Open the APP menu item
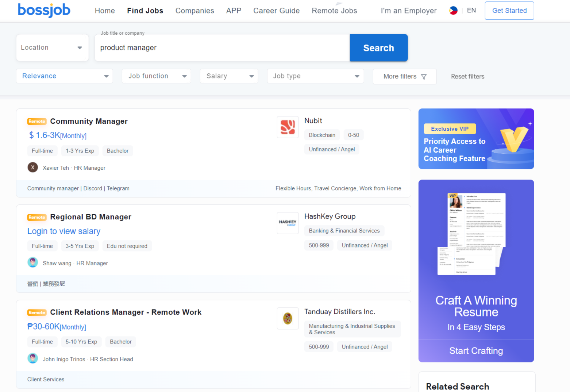The image size is (570, 392). (234, 11)
